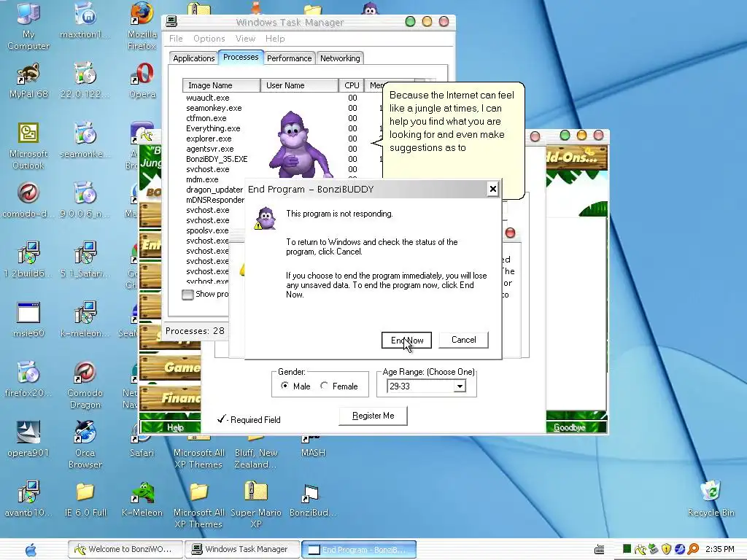Click Welcome to BonziWO taskbar button
747x560 pixels.
[x=125, y=550]
